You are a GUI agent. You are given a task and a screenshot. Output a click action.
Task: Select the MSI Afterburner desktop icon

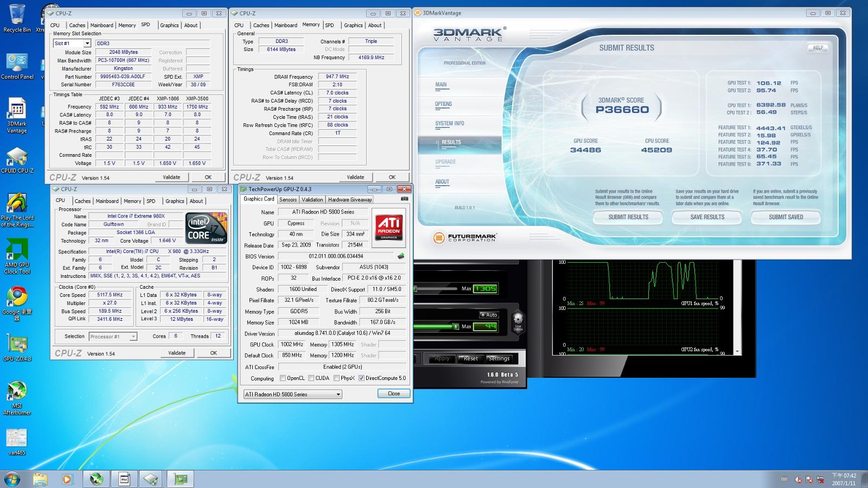[17, 398]
